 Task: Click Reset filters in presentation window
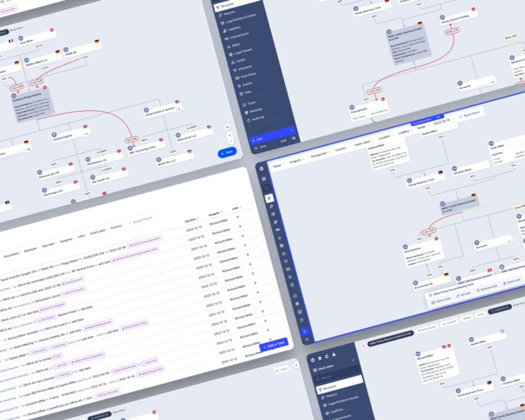pos(469,114)
